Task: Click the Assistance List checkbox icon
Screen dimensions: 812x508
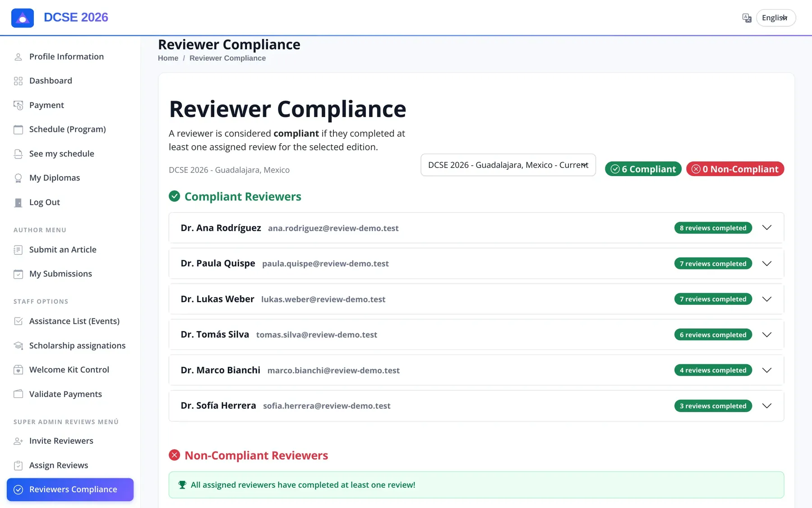Action: tap(18, 321)
